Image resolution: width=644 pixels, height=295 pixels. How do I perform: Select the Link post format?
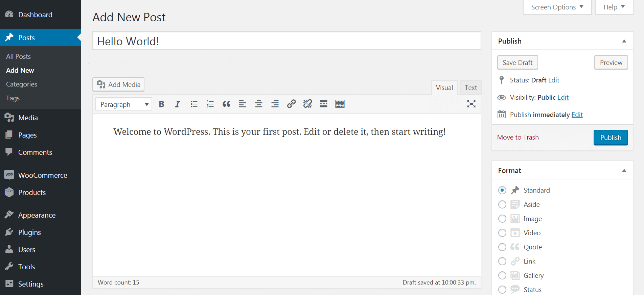coord(502,261)
